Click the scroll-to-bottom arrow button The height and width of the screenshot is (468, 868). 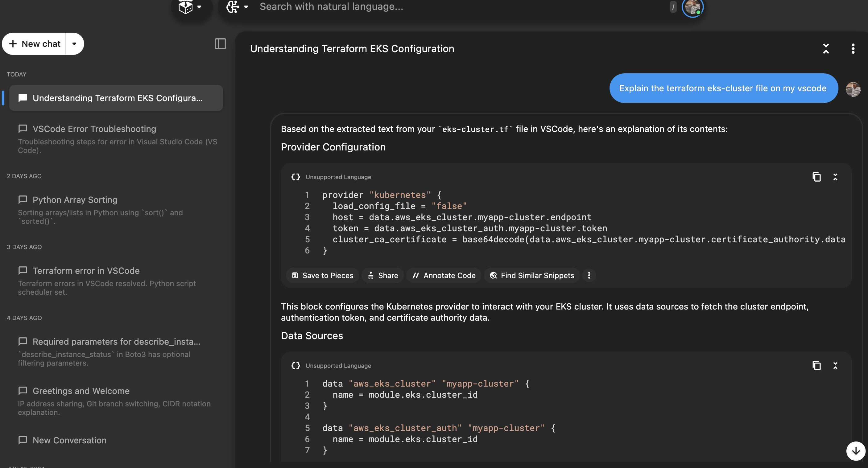[x=856, y=451]
